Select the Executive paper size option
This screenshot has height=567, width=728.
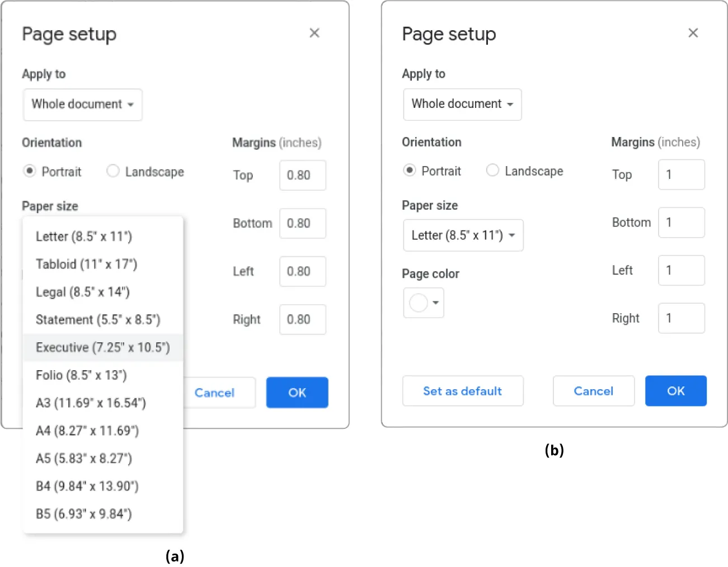103,347
